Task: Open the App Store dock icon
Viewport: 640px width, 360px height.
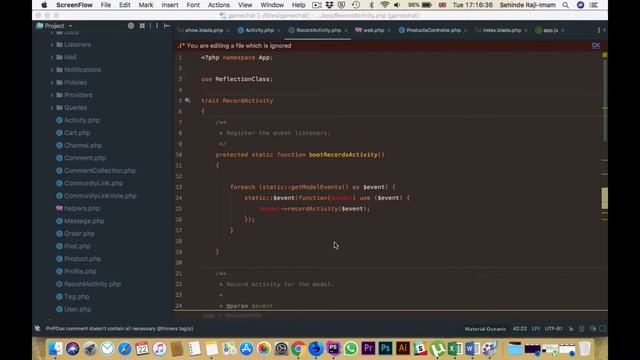Action: click(247, 349)
